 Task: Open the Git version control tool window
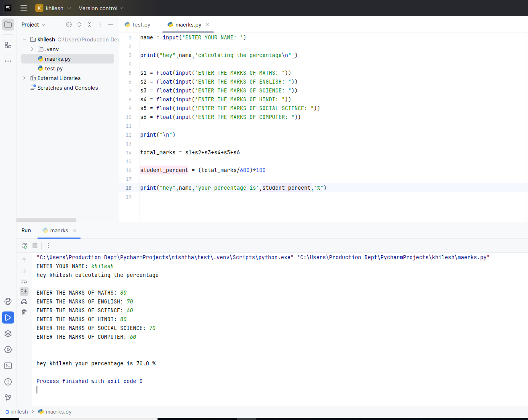pos(8,398)
